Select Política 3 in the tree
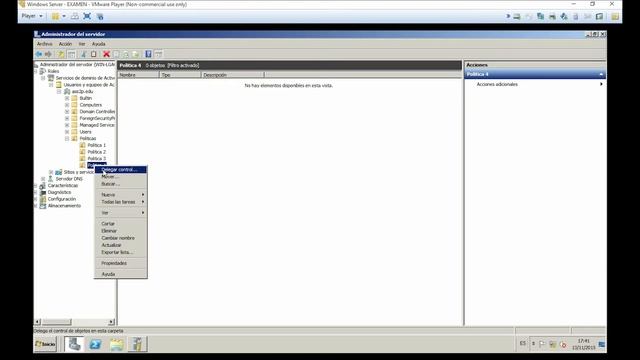The width and height of the screenshot is (640, 360). pyautogui.click(x=96, y=158)
